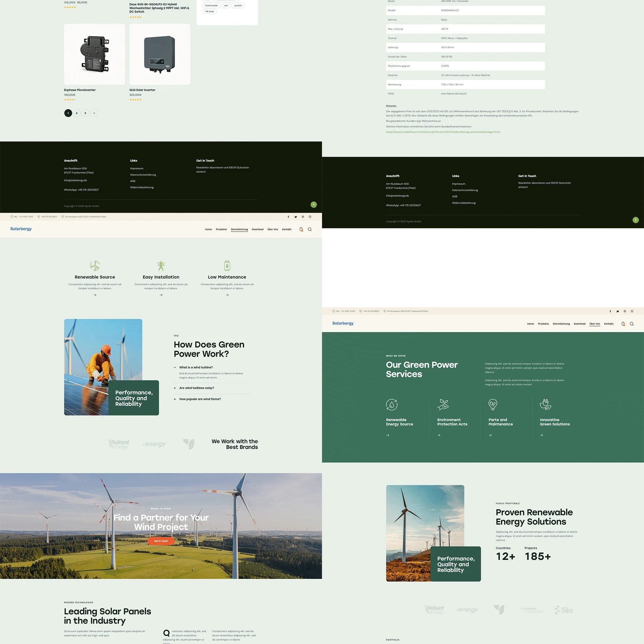Open Facebook icon in Dienstleistung page top bar
The image size is (644, 644).
point(288,217)
